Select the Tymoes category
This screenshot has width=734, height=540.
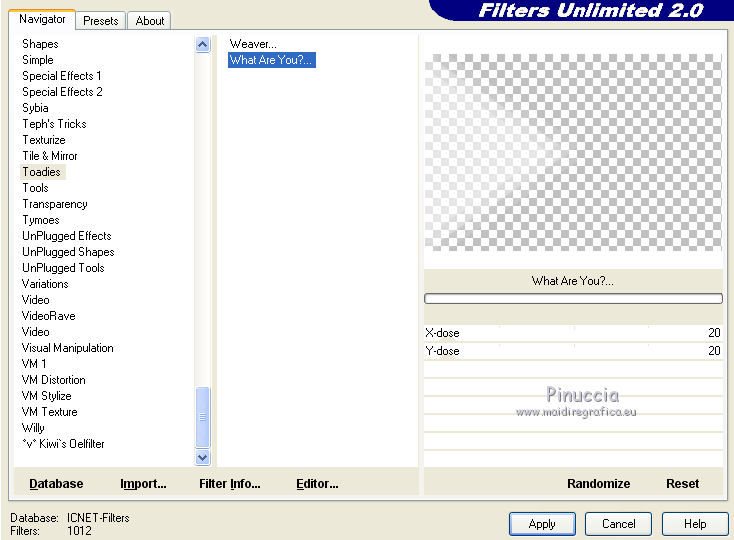coord(41,220)
